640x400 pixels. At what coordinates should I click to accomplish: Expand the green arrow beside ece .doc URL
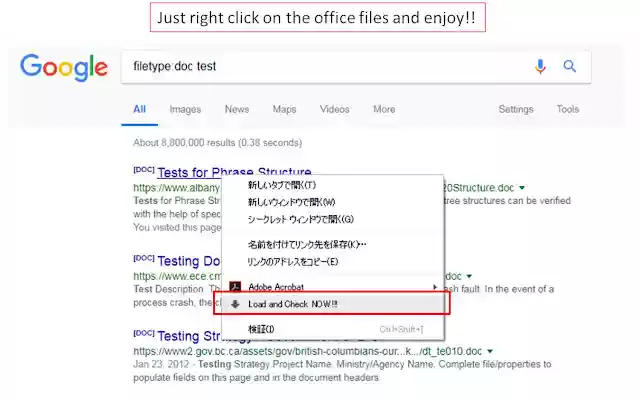pos(469,276)
